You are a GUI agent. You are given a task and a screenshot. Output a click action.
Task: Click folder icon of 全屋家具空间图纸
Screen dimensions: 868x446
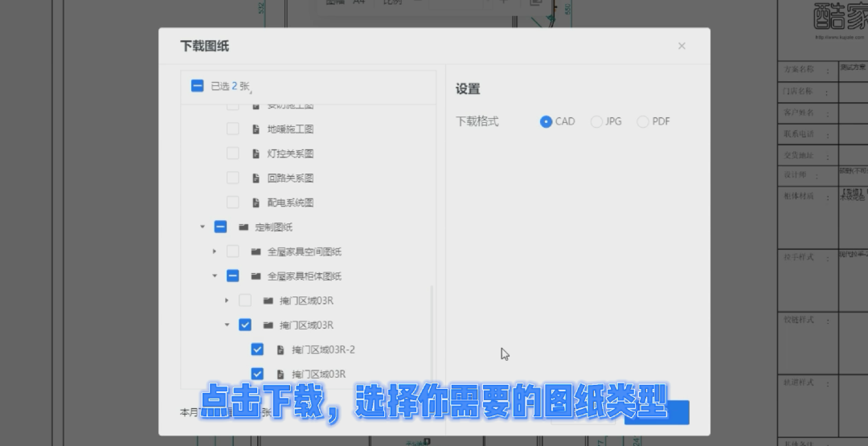[x=256, y=252]
